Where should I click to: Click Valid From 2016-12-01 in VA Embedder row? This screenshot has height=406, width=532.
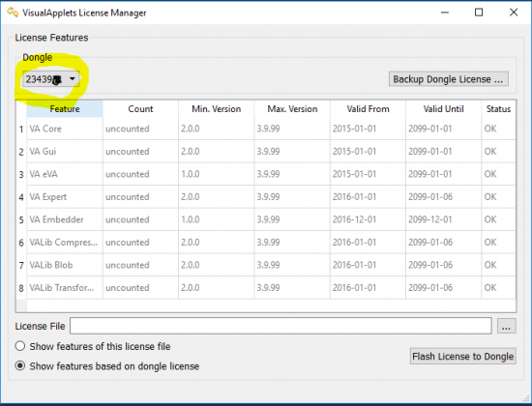point(368,219)
